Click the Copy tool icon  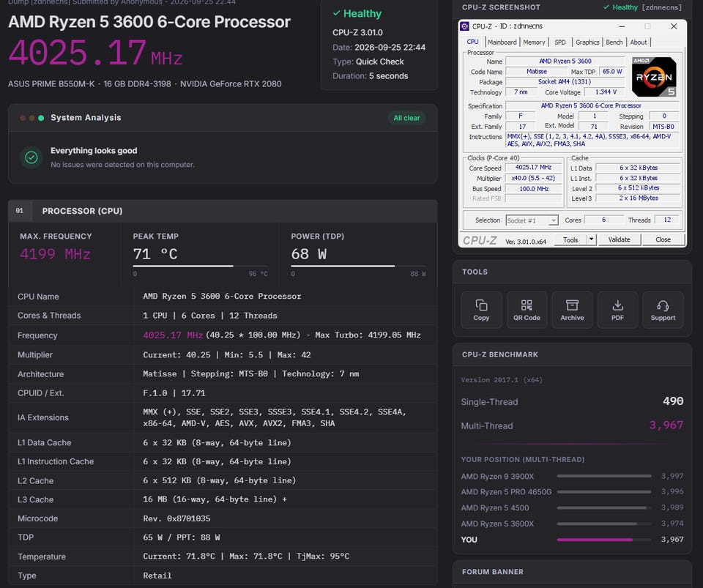coord(481,305)
